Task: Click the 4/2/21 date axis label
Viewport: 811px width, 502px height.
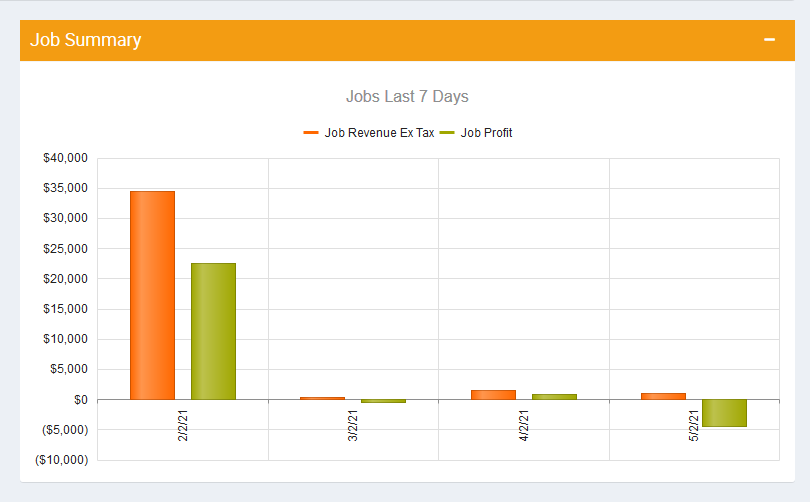Action: [x=523, y=424]
